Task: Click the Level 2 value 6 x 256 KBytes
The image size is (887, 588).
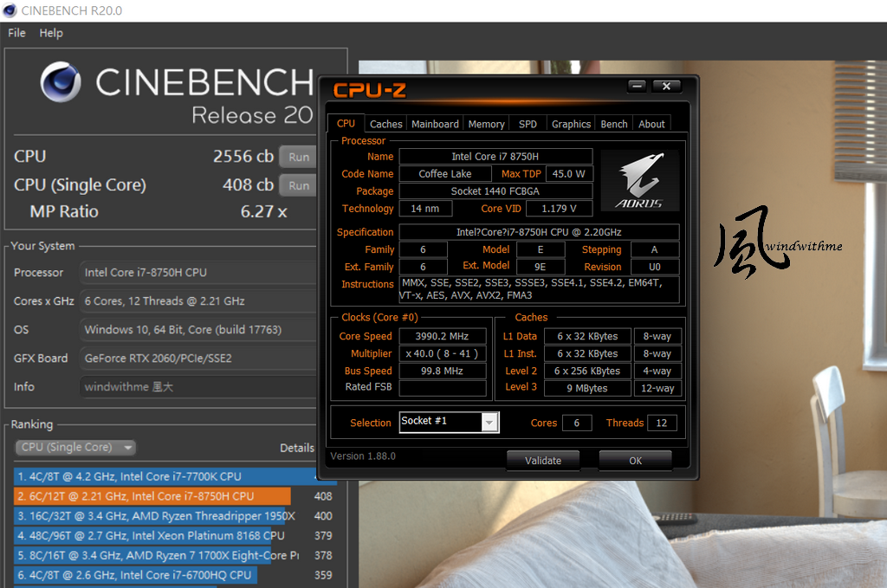Action: coord(587,371)
